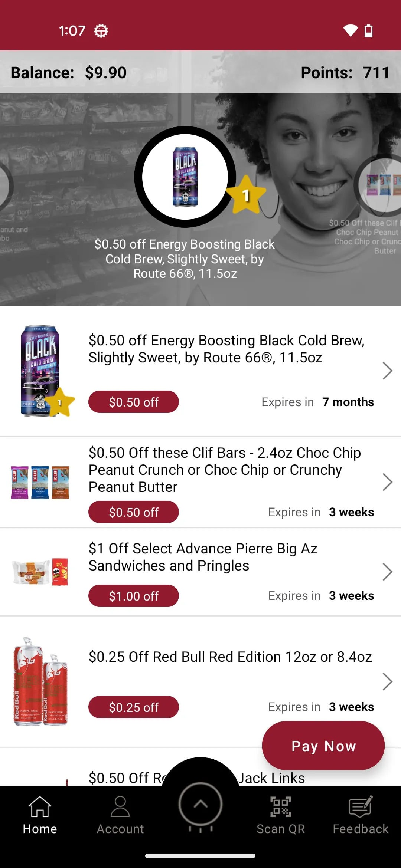Open the Home tab icon
This screenshot has height=868, width=401.
click(40, 807)
